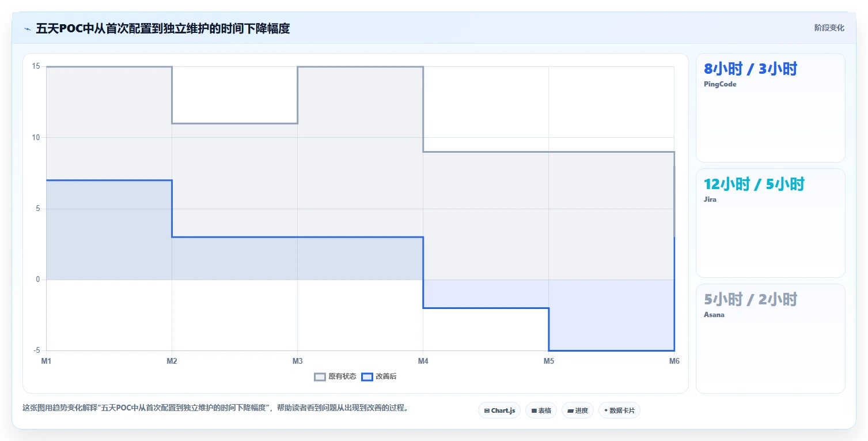Click the blue 改善后 legend swatch

367,376
